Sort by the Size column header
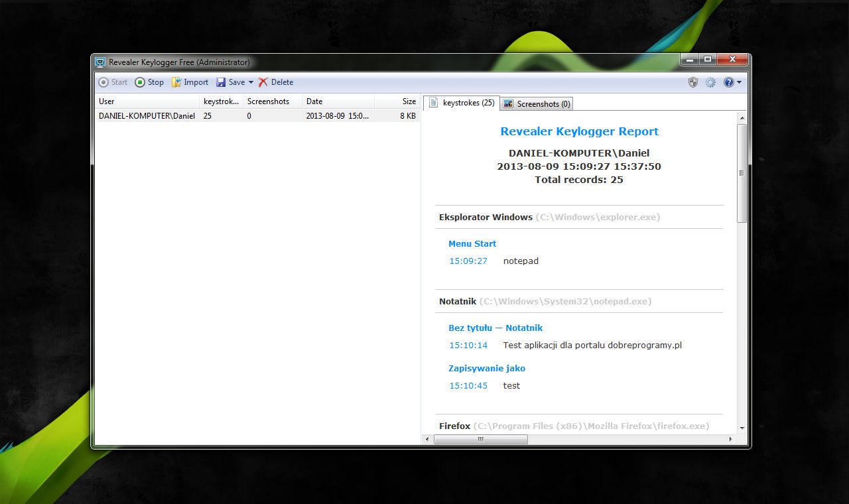The width and height of the screenshot is (849, 504). point(397,101)
